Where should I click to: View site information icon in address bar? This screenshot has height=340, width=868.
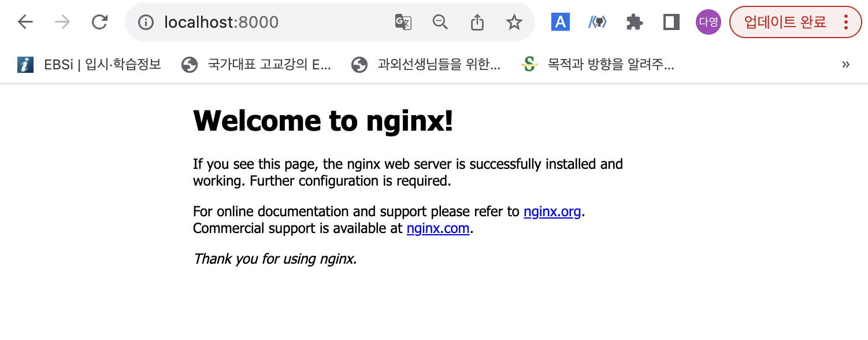(x=147, y=22)
